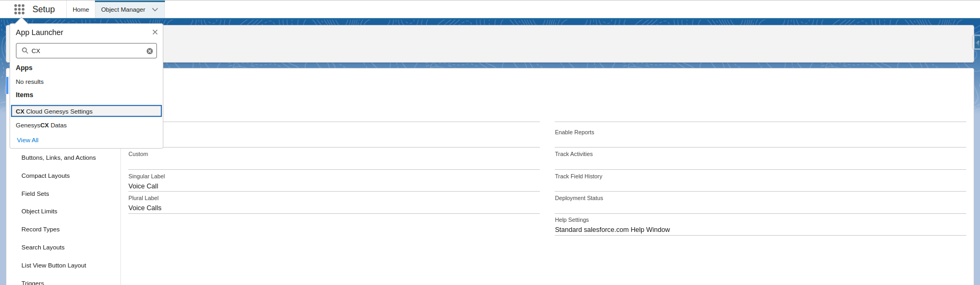The width and height of the screenshot is (980, 285).
Task: Go to Compact Layouts in sidebar
Action: tap(46, 176)
